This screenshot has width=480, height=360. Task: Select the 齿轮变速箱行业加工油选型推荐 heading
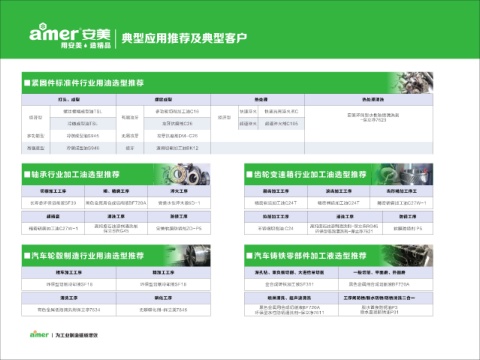[x=310, y=174]
